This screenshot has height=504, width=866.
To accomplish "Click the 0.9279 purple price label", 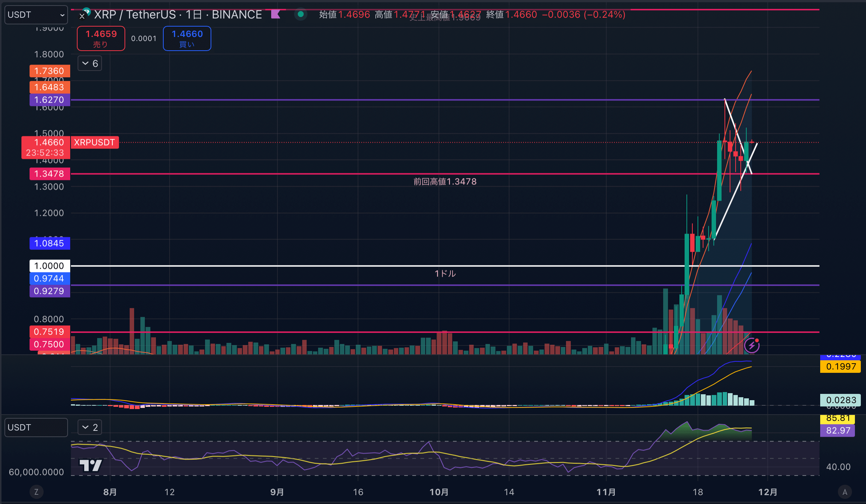I will tap(50, 291).
